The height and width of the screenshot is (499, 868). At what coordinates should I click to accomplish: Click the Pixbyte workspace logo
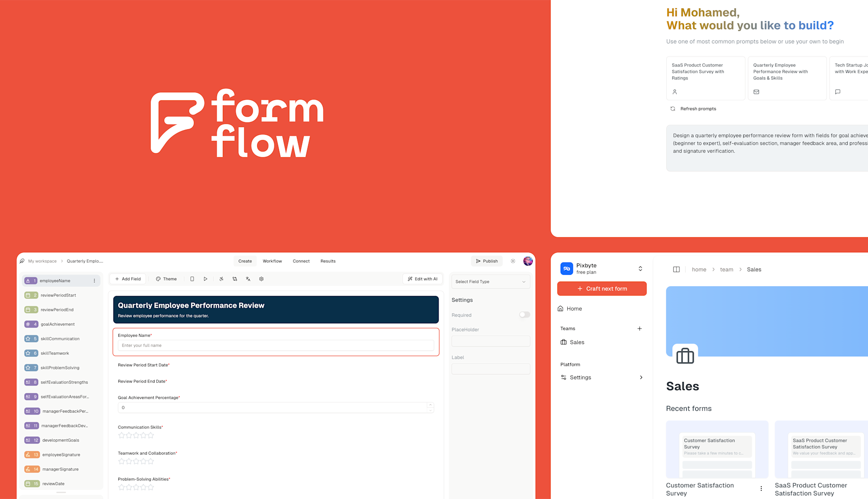pyautogui.click(x=567, y=268)
